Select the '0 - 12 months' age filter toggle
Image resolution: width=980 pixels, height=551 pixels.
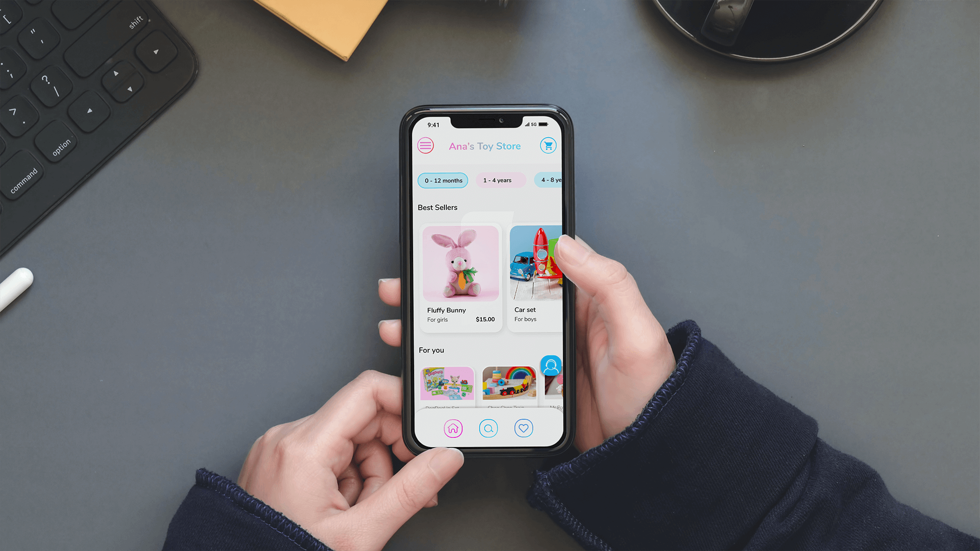click(x=441, y=180)
